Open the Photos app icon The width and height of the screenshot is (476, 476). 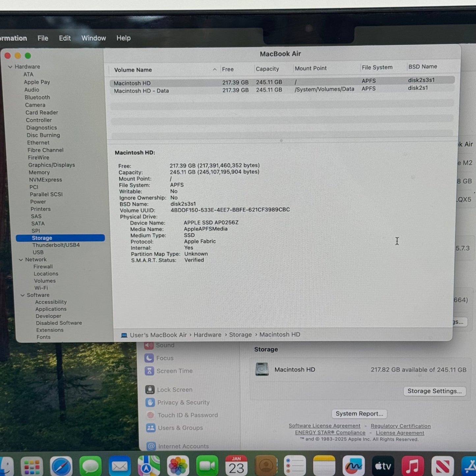coord(178,466)
